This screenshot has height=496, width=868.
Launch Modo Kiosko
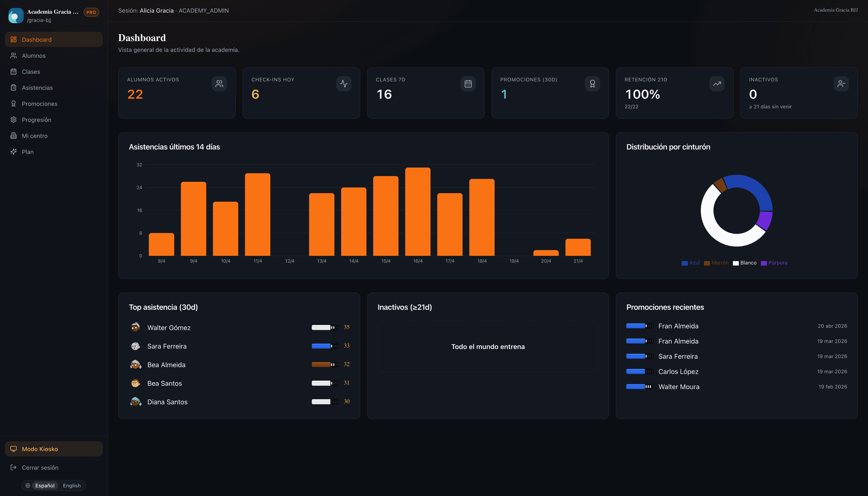tap(54, 449)
